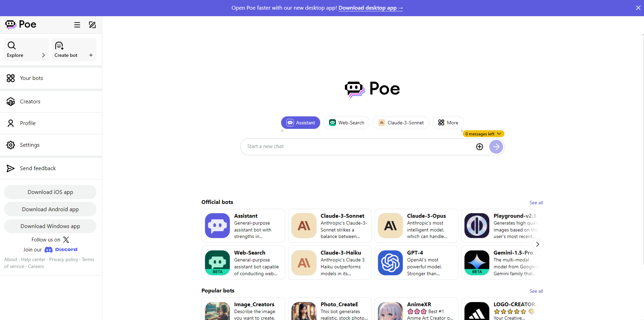Click the Photo_CreateE bot avatar
The height and width of the screenshot is (320, 644).
pyautogui.click(x=304, y=311)
